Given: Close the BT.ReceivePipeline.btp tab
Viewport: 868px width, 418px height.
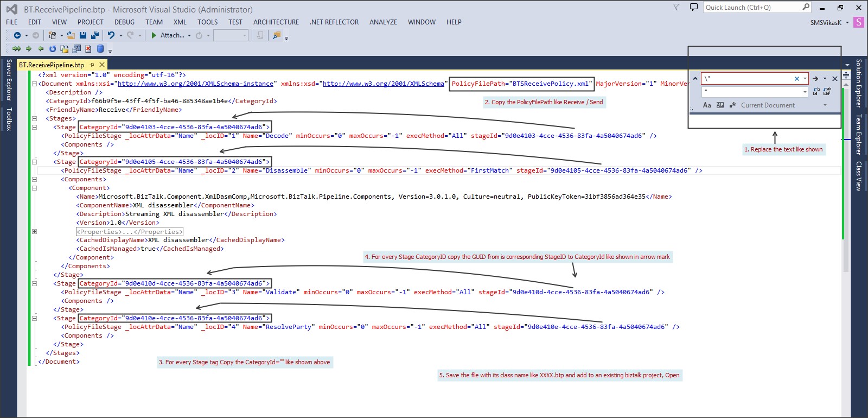Looking at the screenshot, I should click(101, 65).
